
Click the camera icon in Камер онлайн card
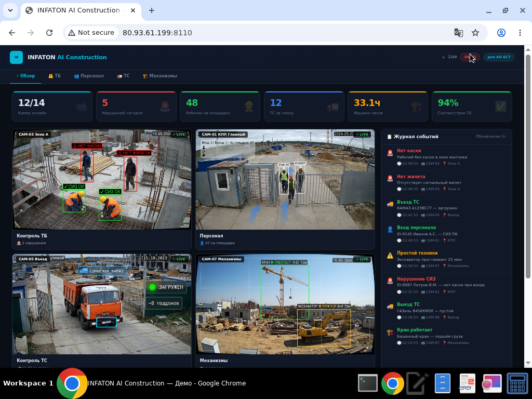point(81,107)
